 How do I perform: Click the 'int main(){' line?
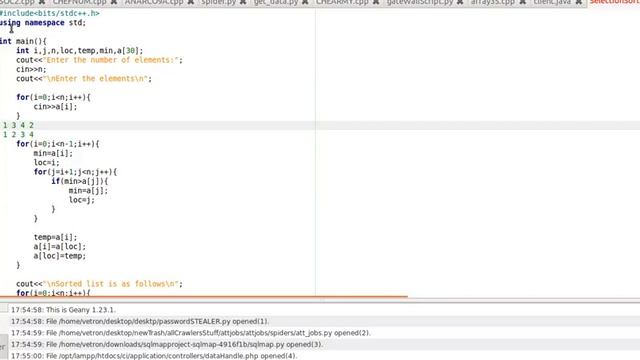[x=23, y=41]
